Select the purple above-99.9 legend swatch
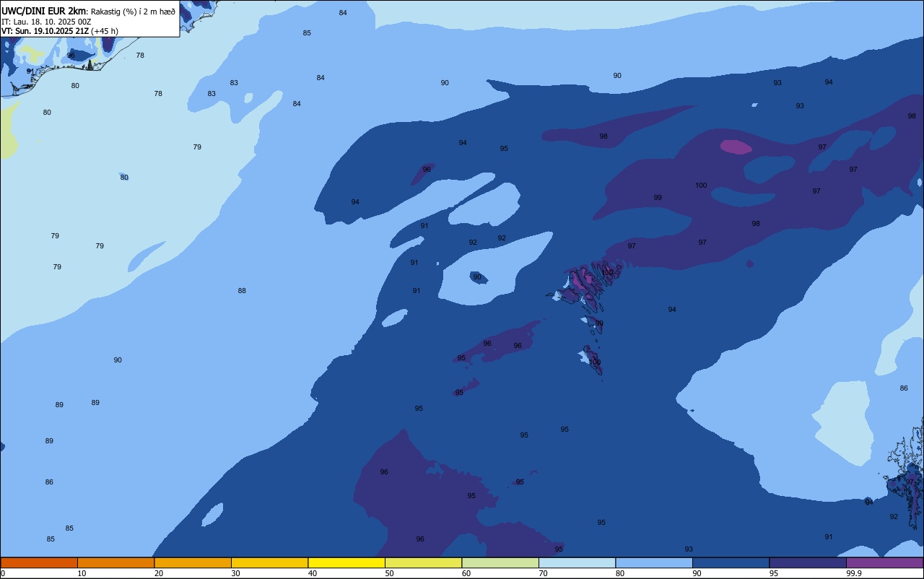The height and width of the screenshot is (579, 924). coord(884,562)
